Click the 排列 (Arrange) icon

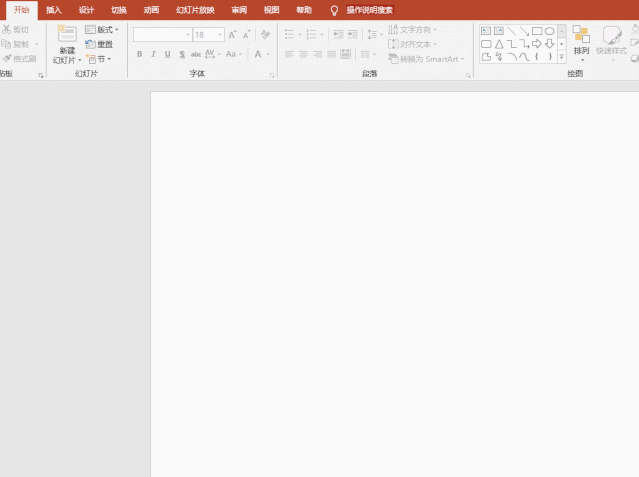581,36
